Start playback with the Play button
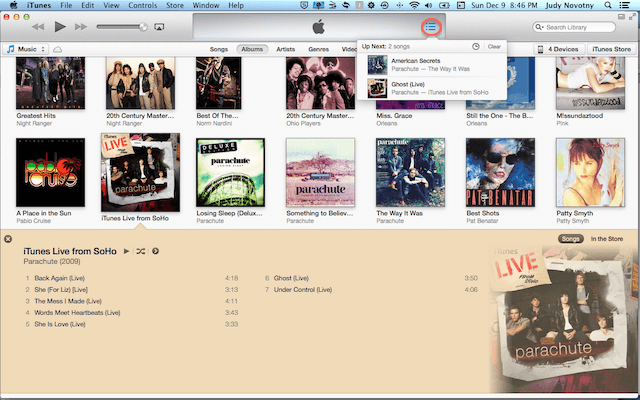This screenshot has height=400, width=640. [60, 27]
